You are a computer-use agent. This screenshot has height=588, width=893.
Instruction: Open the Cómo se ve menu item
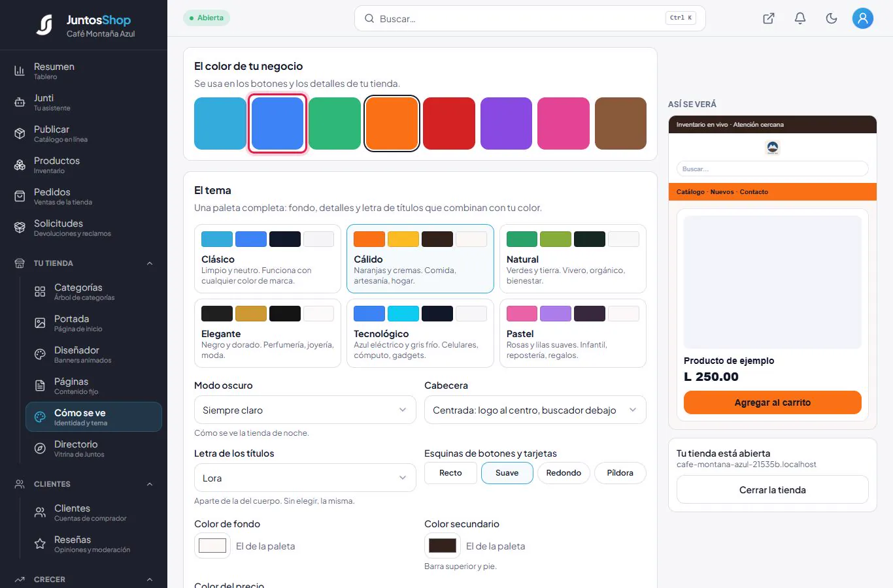click(x=93, y=417)
